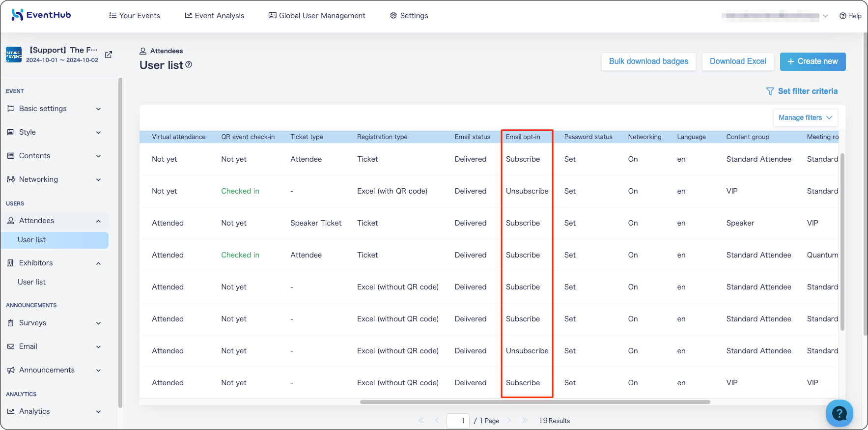Click the EventHub logo

[41, 15]
